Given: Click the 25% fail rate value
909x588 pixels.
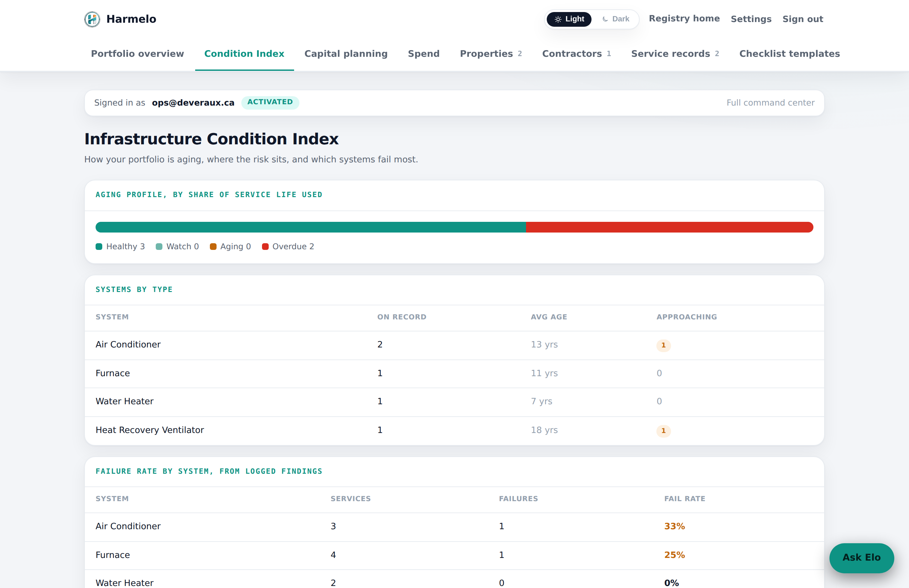Looking at the screenshot, I should [x=674, y=555].
